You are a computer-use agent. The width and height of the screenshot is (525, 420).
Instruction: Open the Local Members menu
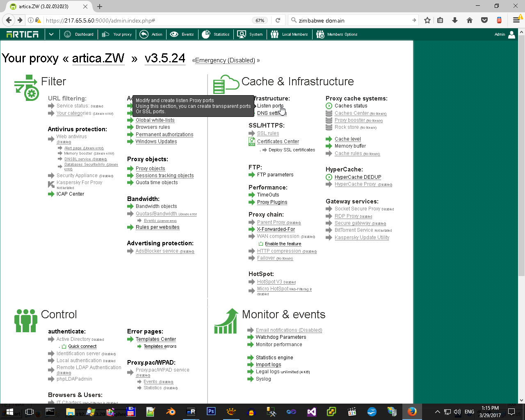289,34
